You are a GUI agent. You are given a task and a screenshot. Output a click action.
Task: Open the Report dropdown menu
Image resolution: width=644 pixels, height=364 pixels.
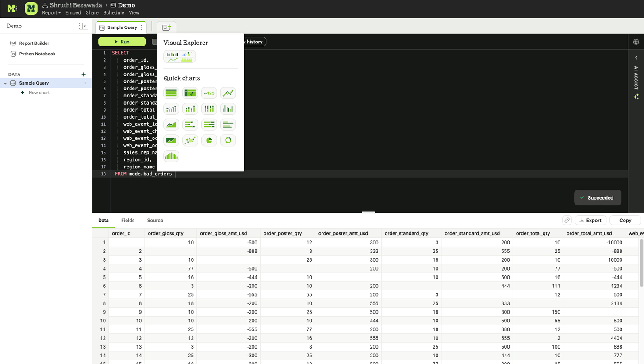click(51, 13)
